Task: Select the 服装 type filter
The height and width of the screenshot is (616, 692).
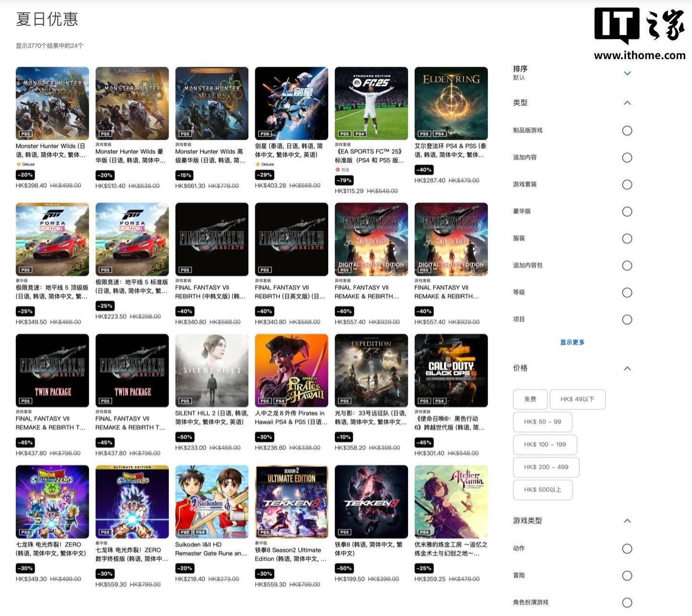Action: (x=627, y=239)
